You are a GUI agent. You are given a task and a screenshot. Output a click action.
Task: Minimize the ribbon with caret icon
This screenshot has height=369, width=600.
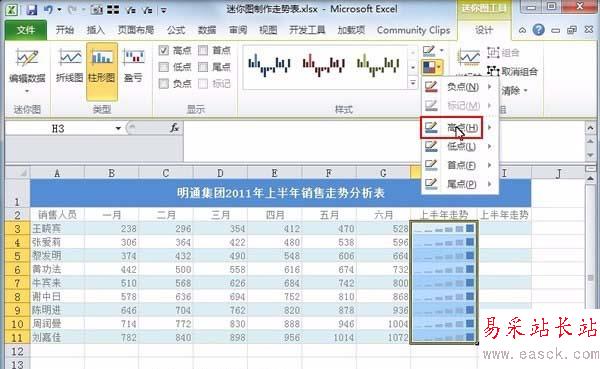pos(522,30)
